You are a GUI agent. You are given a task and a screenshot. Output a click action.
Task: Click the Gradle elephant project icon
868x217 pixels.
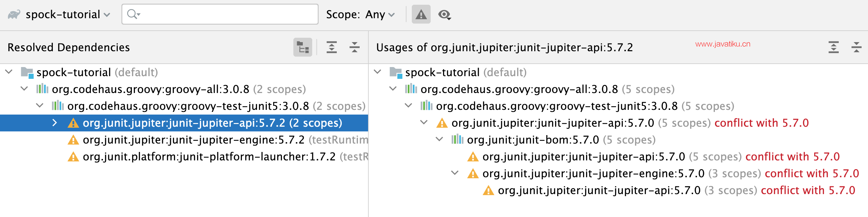tap(14, 14)
